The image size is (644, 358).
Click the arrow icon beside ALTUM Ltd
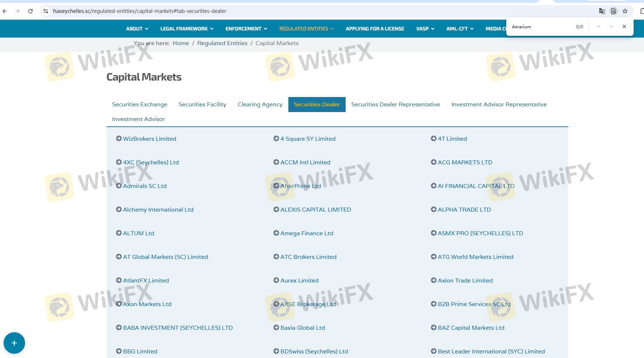tap(119, 233)
